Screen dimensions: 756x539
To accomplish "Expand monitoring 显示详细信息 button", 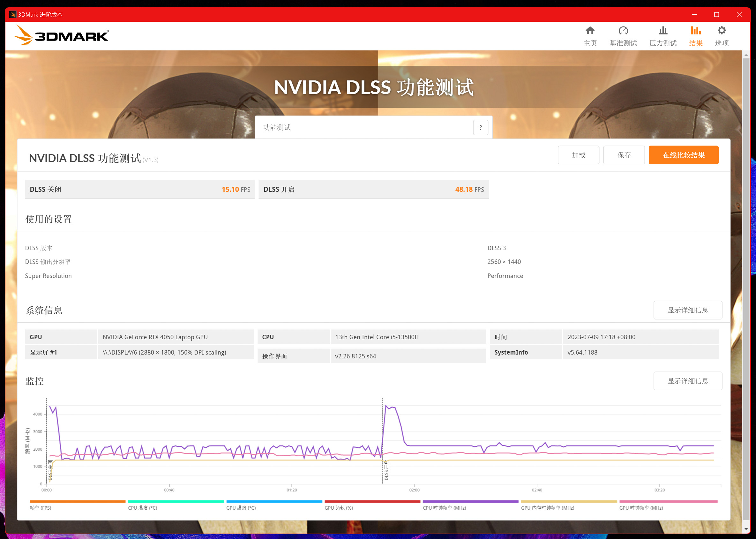I will (x=687, y=381).
